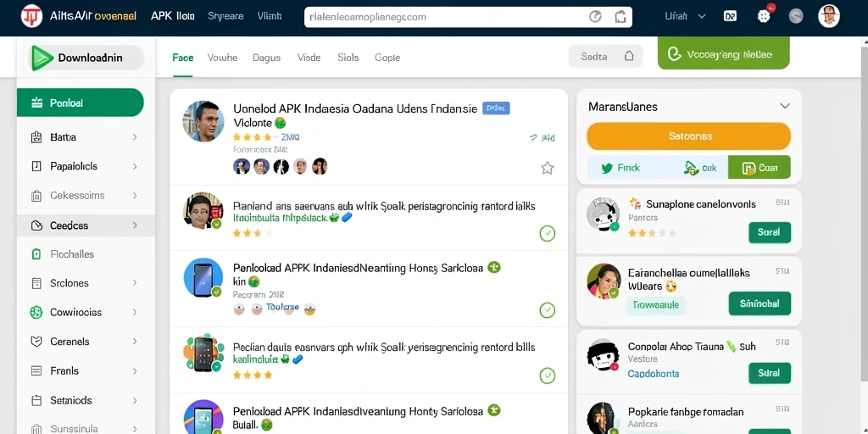The height and width of the screenshot is (434, 868).
Task: Open the settings gear icon with red badge
Action: (x=764, y=16)
